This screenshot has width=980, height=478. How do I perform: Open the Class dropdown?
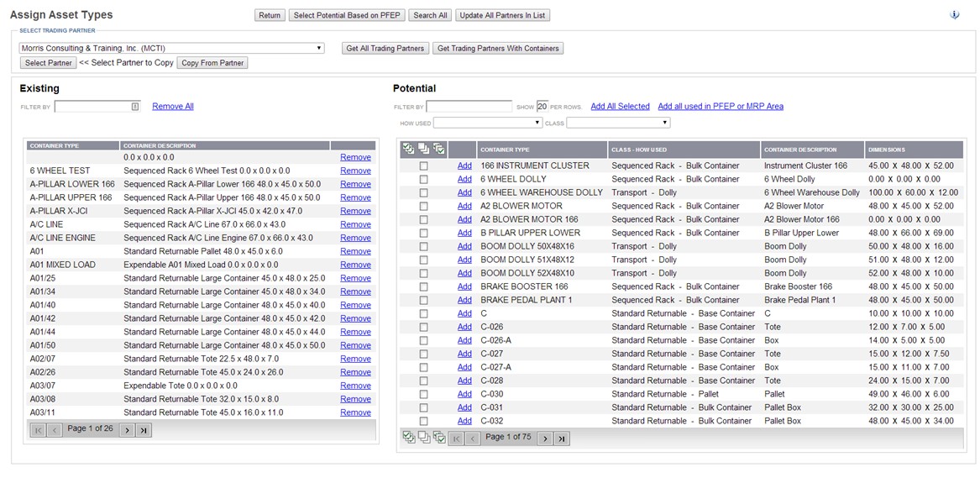pyautogui.click(x=618, y=123)
